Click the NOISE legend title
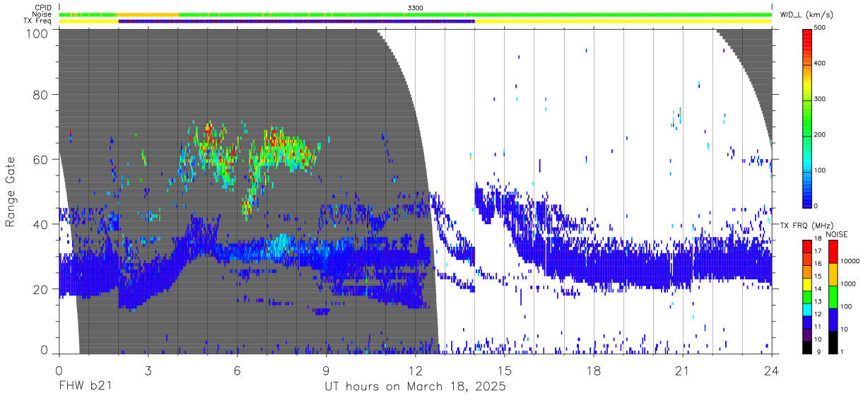 coord(836,234)
